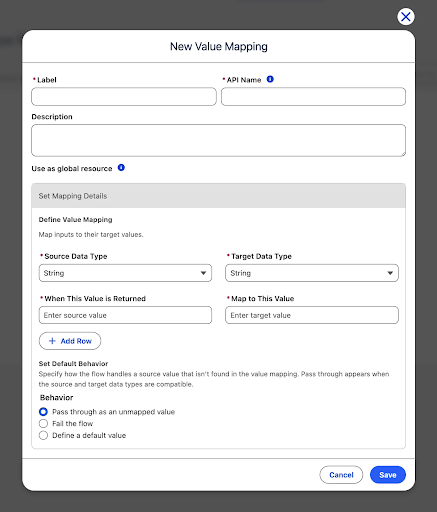
Task: Open the Source Data Type combo box
Action: coord(125,273)
